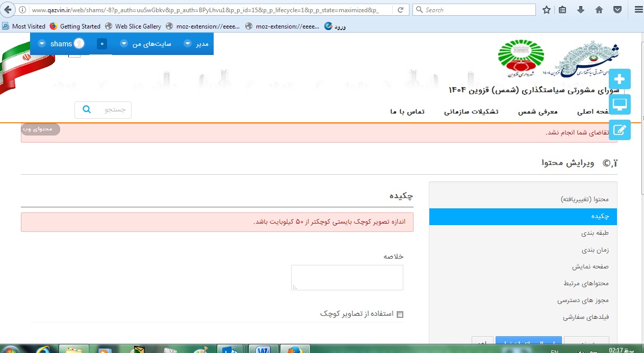644x353 pixels.
Task: Click the blue plus add-content icon
Action: click(620, 79)
